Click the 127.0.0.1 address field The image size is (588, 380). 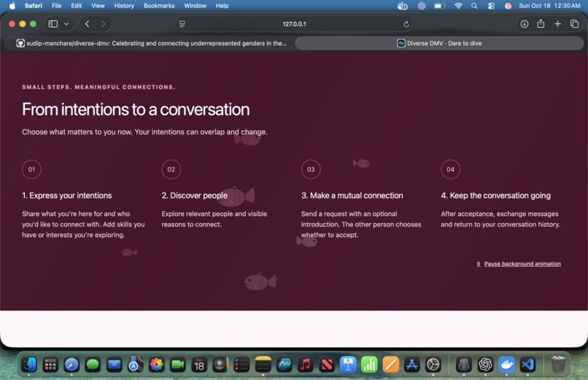295,24
